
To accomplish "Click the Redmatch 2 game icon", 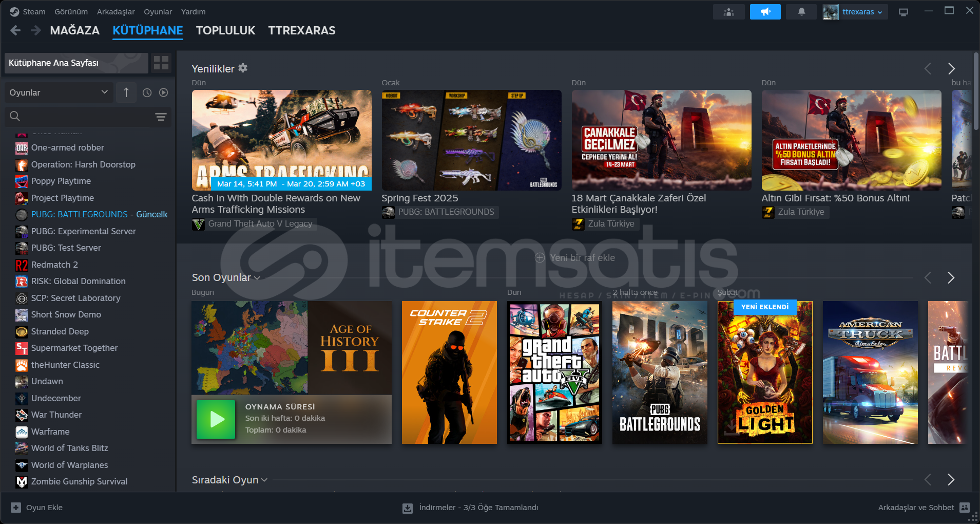I will pos(22,265).
